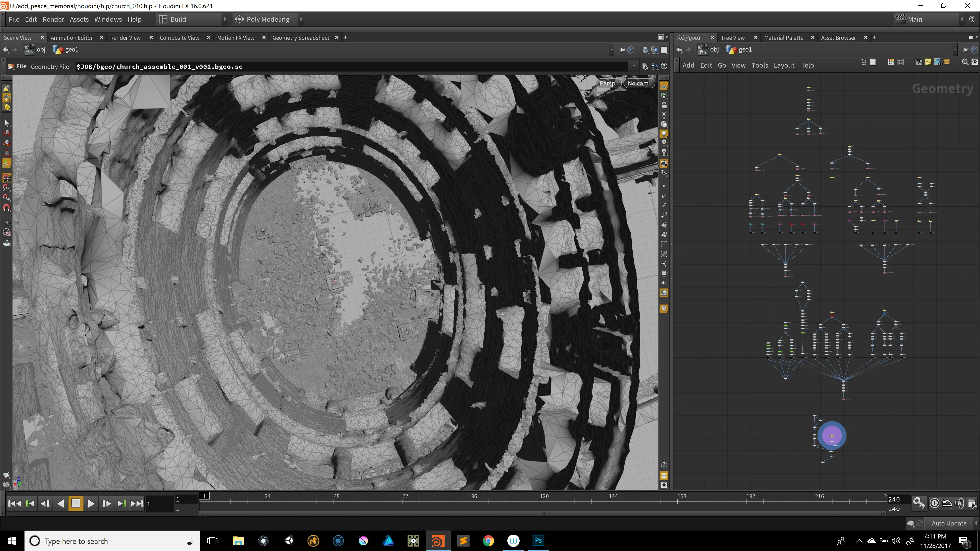
Task: Click the find node magnifier icon
Action: pyautogui.click(x=965, y=62)
